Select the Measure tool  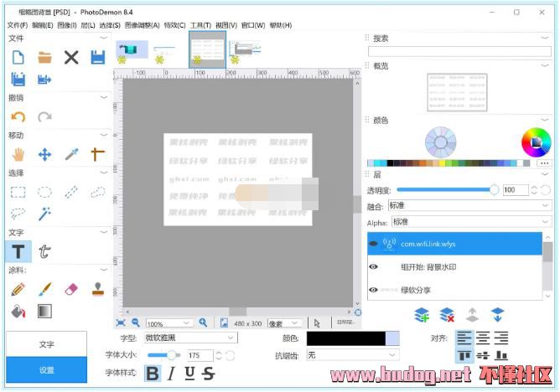click(x=97, y=154)
